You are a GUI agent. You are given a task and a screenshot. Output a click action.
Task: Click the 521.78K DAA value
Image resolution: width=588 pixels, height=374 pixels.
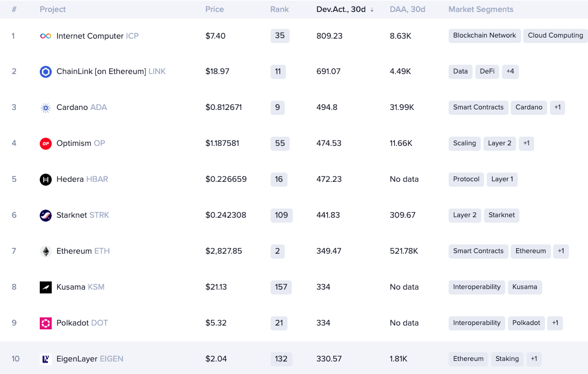[404, 252]
